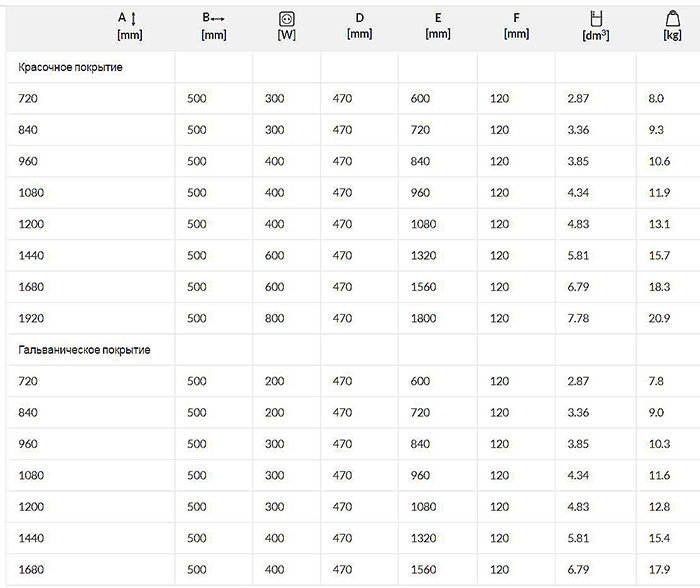The image size is (700, 588).
Task: Click the weight value 8.0
Action: tap(656, 98)
